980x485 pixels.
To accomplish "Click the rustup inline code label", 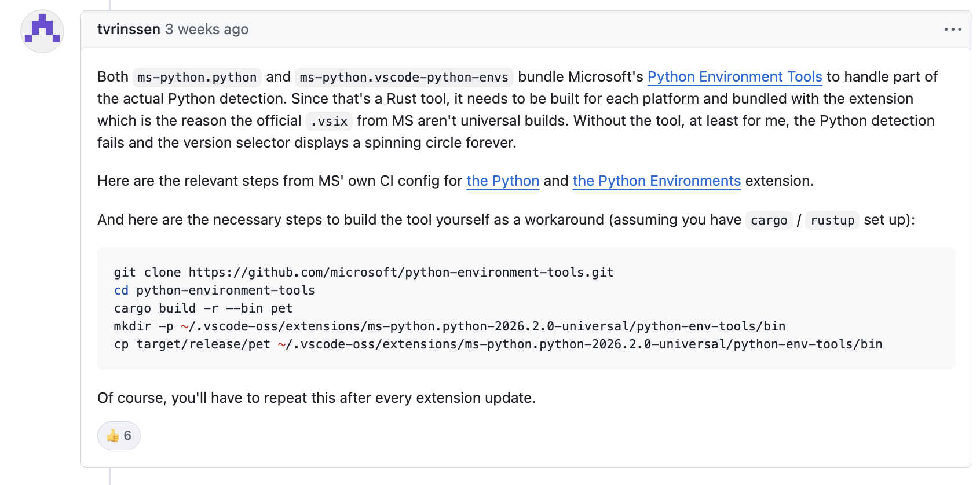I will click(x=832, y=220).
